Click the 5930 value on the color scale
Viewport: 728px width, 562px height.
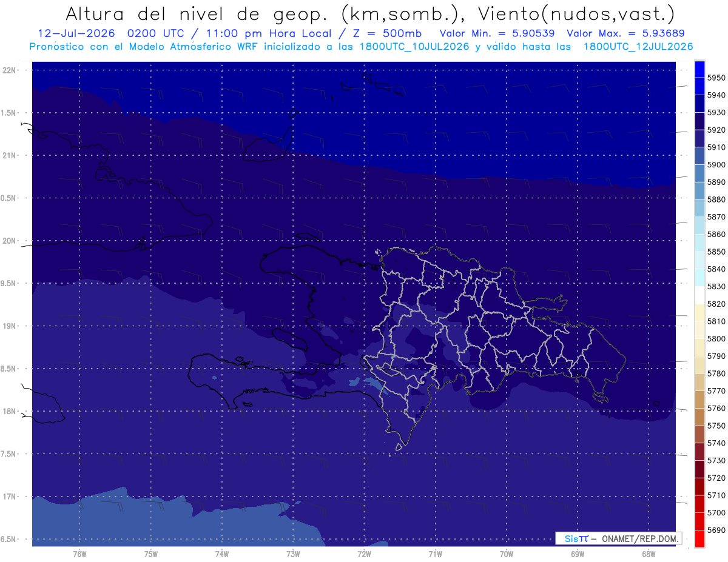[716, 112]
